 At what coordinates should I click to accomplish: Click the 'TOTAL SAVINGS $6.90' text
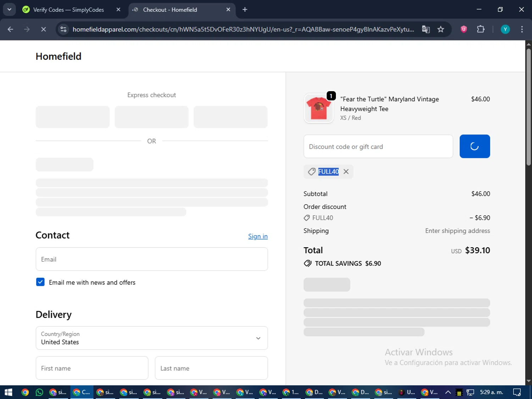[x=348, y=264]
